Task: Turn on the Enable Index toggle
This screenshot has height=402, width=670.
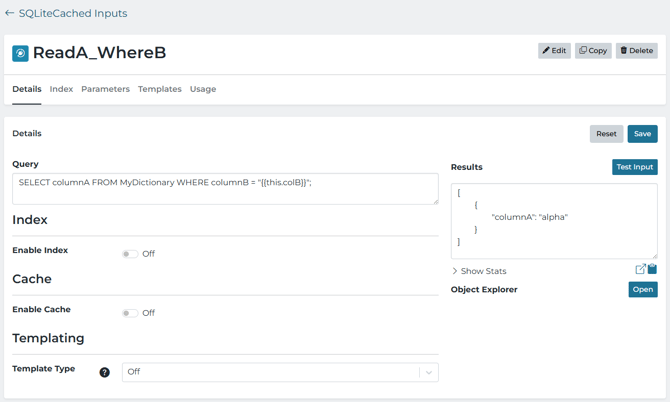Action: click(x=130, y=254)
